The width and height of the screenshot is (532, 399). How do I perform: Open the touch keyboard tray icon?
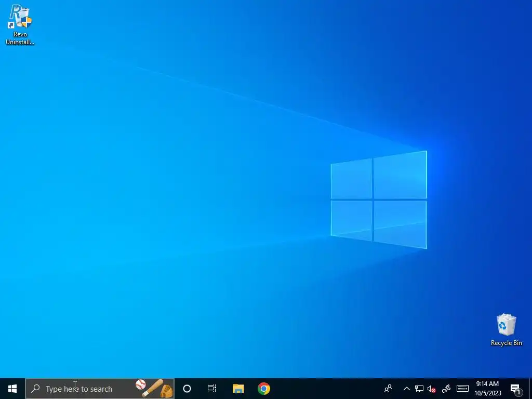462,389
